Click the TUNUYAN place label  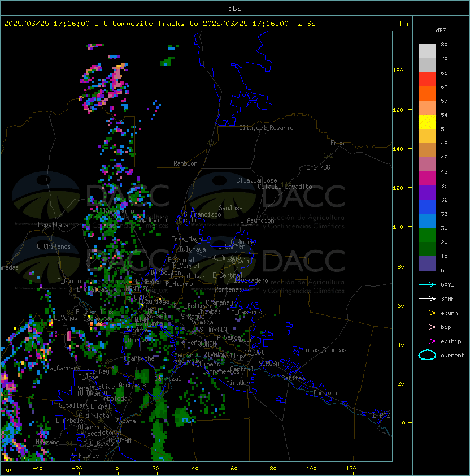pyautogui.click(x=120, y=440)
